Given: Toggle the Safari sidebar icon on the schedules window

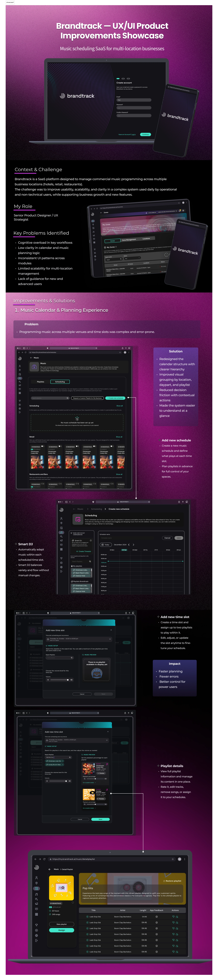Looking at the screenshot, I should click(24, 348).
